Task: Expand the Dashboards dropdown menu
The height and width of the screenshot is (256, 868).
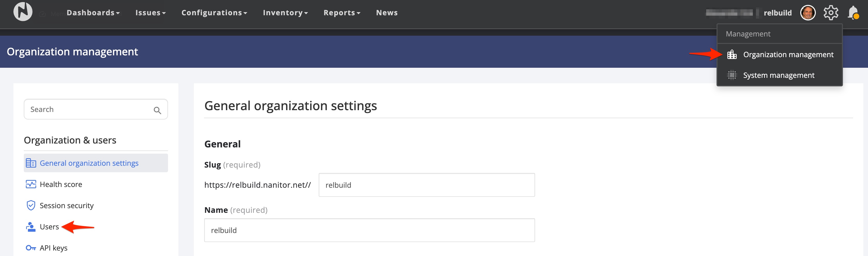Action: [93, 13]
